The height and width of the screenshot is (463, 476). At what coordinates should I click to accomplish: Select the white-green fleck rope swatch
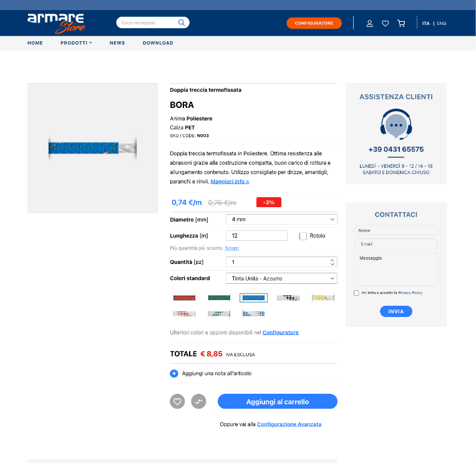point(219,314)
